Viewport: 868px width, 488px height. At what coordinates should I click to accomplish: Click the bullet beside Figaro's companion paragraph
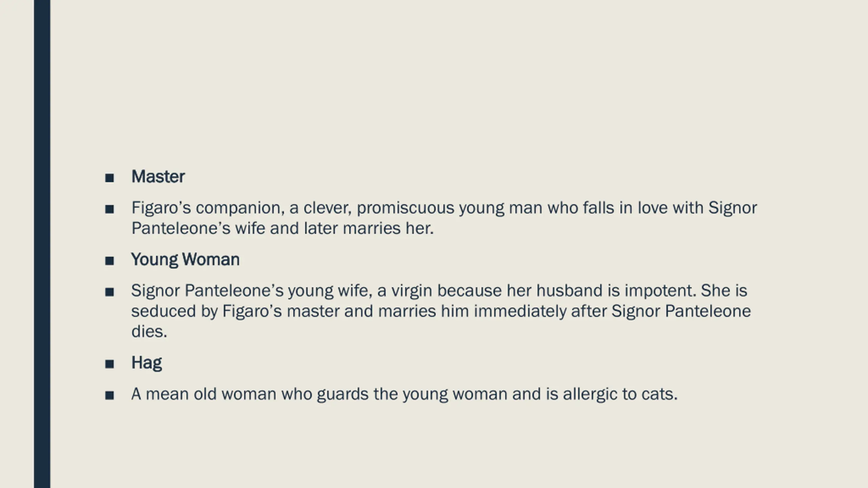[x=109, y=209]
